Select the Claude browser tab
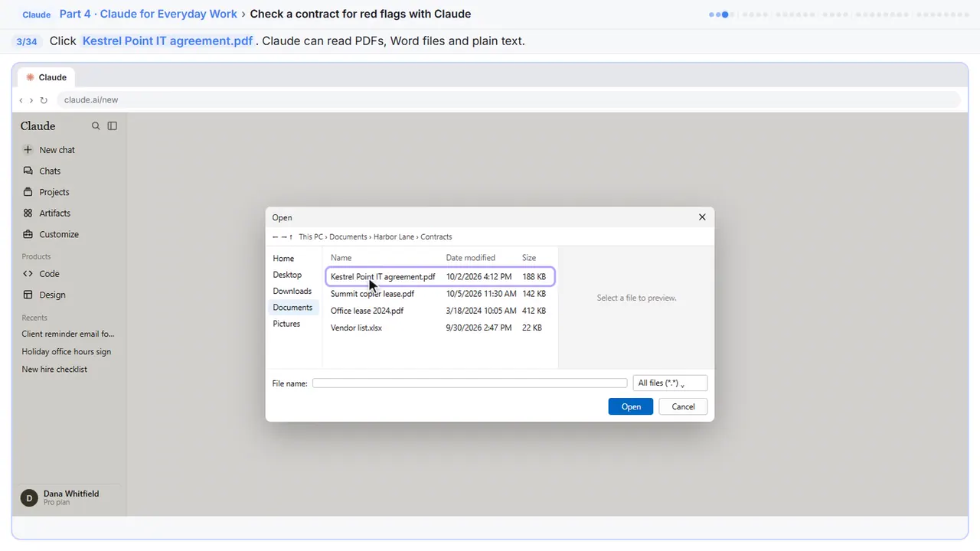 (47, 77)
